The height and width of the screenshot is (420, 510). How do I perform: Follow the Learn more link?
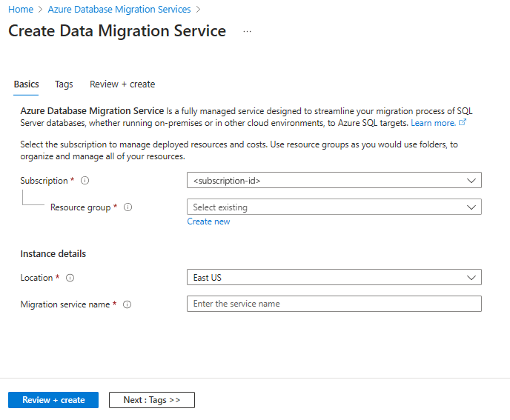[x=433, y=123]
